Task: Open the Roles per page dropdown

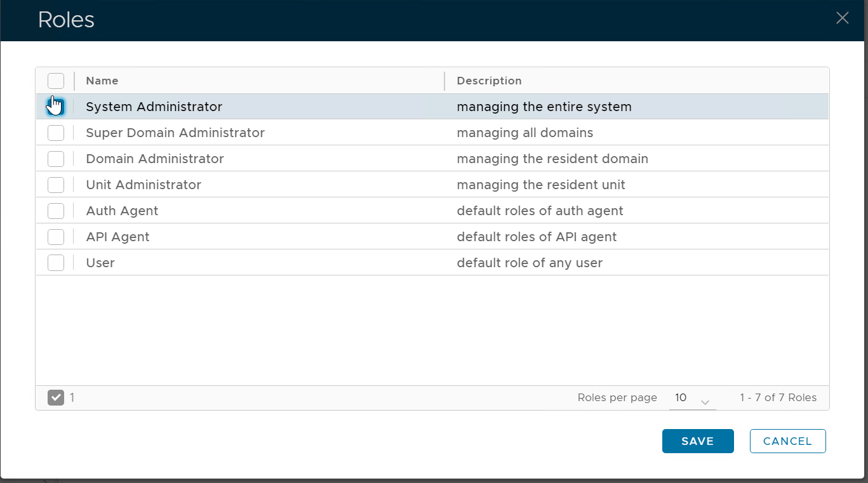Action: coord(691,399)
